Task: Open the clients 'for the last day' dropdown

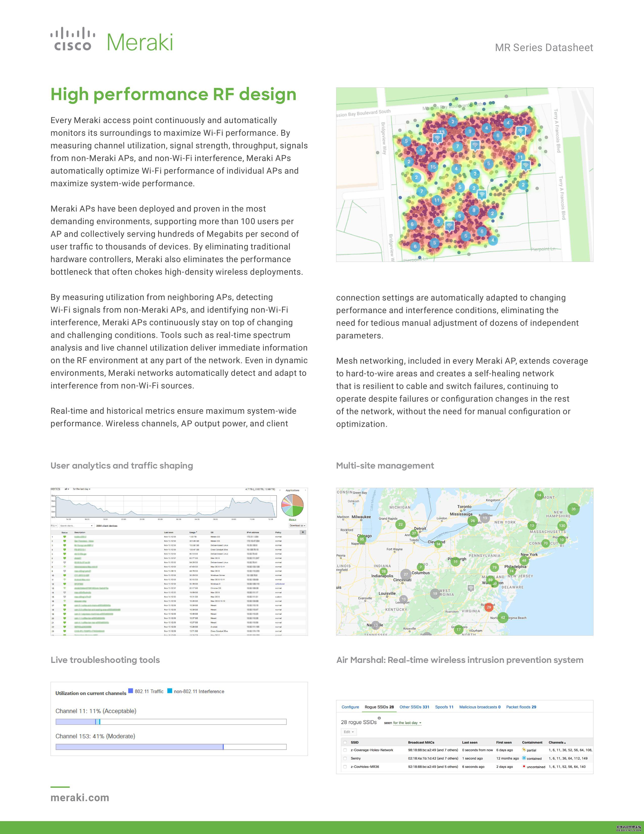Action: 82,489
